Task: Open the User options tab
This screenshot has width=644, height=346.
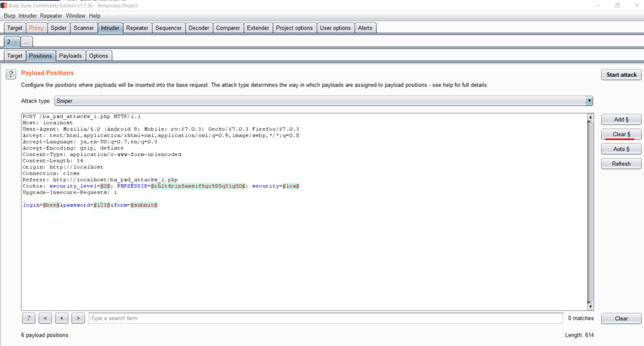Action: [335, 28]
